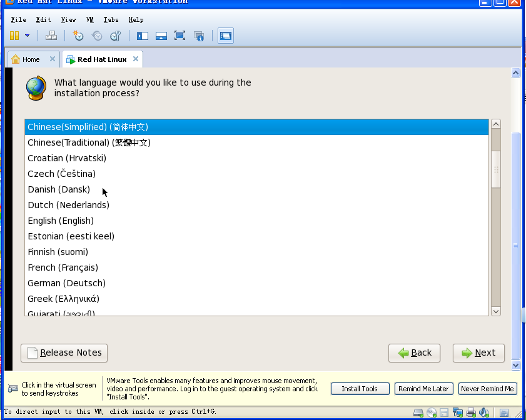Click the language list scrollbar down arrow
The height and width of the screenshot is (420, 526).
pos(495,311)
